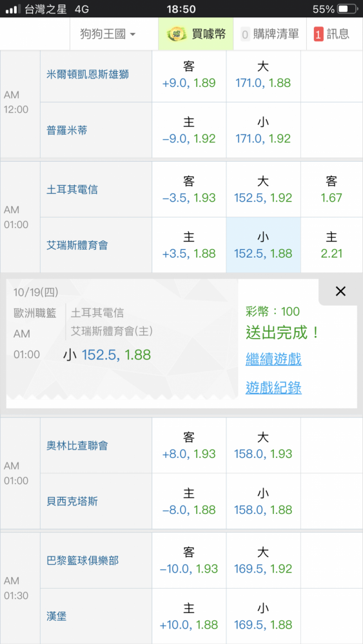Select 客 +9.0 for 米爾頓凱恩斯雄獅
This screenshot has width=363, height=644.
[x=189, y=74]
